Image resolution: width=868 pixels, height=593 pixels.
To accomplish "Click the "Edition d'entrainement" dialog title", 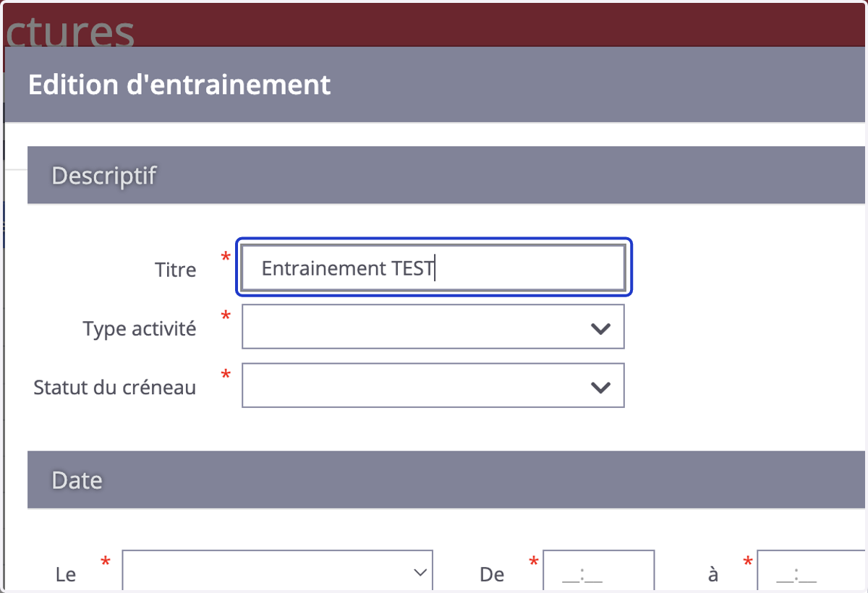I will (x=179, y=85).
